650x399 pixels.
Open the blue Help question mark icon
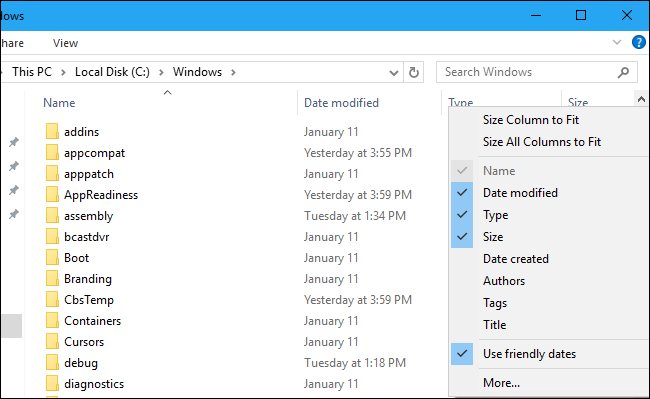(639, 42)
